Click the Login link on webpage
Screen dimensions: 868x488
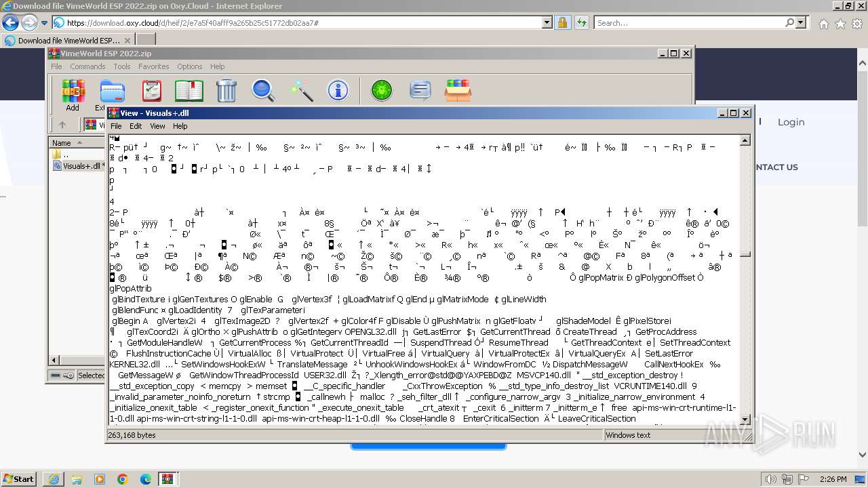pos(791,122)
